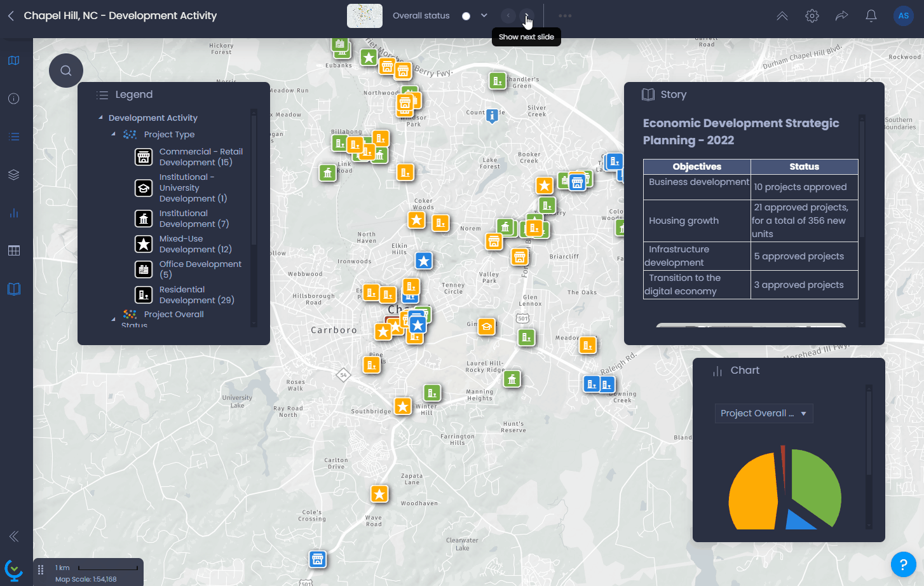The image size is (924, 586).
Task: Click the Institutional Development legend icon
Action: pyautogui.click(x=144, y=219)
